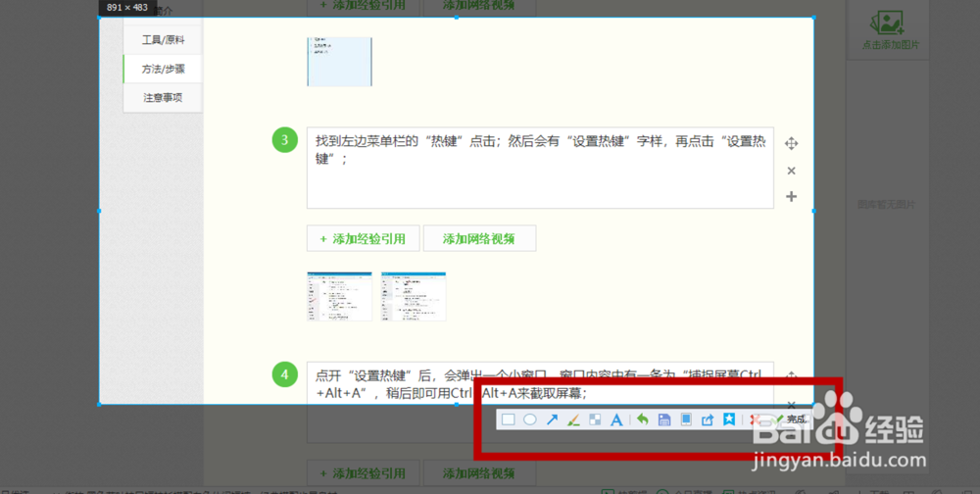Add a step with the plus icon
980x494 pixels.
click(x=791, y=197)
